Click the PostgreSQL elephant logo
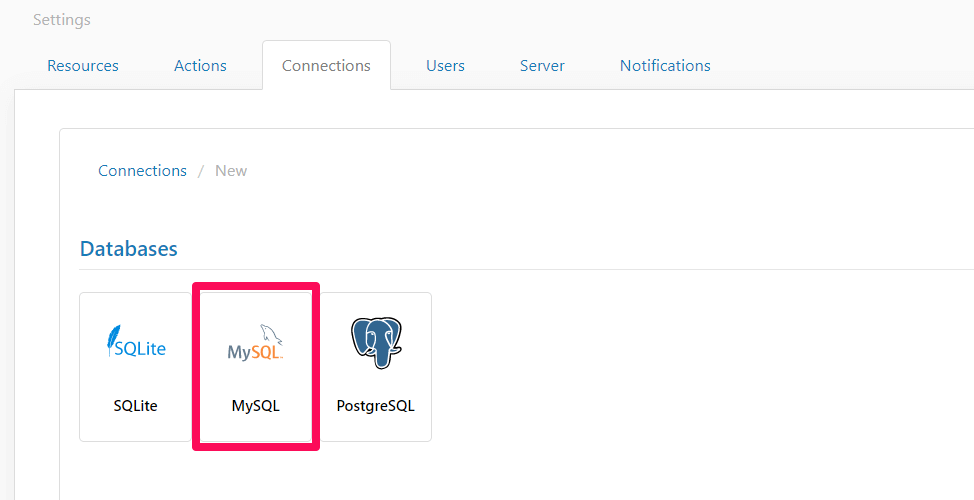Image resolution: width=974 pixels, height=500 pixels. [x=376, y=343]
